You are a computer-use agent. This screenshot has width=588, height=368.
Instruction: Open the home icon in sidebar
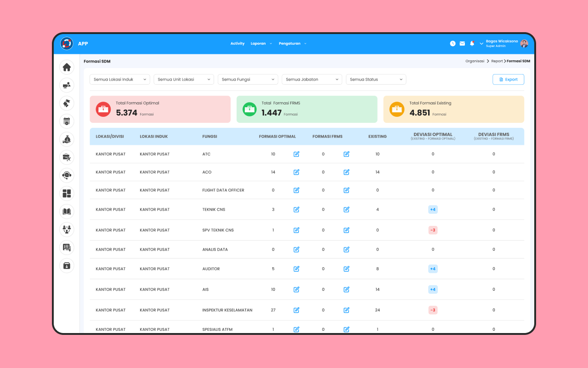click(67, 67)
